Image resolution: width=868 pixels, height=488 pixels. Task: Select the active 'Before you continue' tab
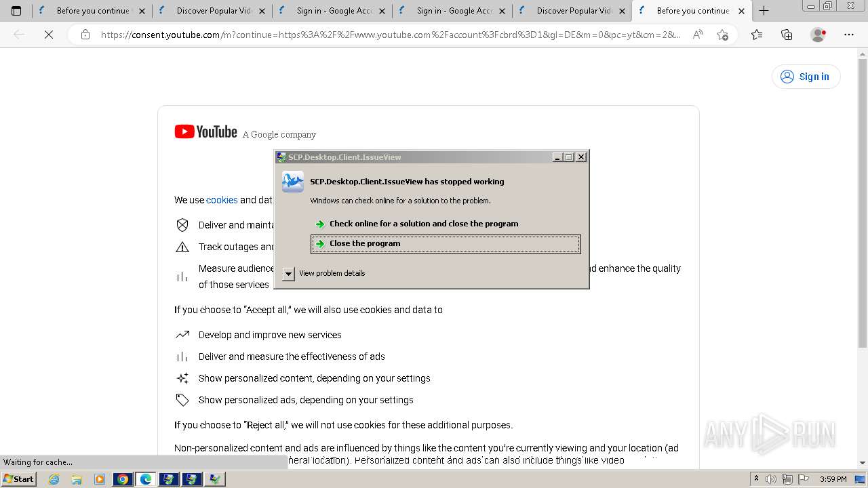pyautogui.click(x=692, y=11)
